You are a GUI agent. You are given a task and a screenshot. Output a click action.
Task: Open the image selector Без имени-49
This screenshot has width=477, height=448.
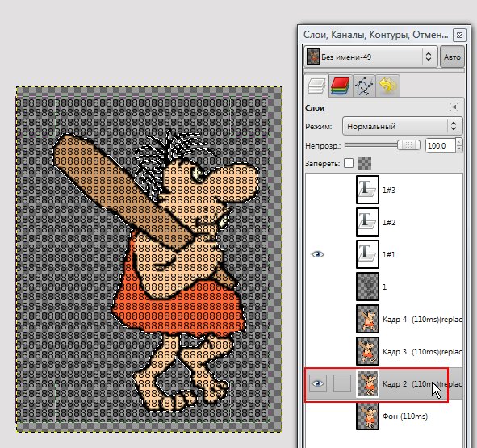[x=370, y=57]
